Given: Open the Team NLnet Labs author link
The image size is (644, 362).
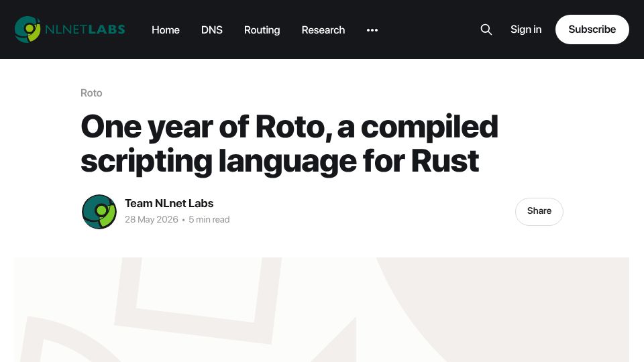Looking at the screenshot, I should [169, 203].
